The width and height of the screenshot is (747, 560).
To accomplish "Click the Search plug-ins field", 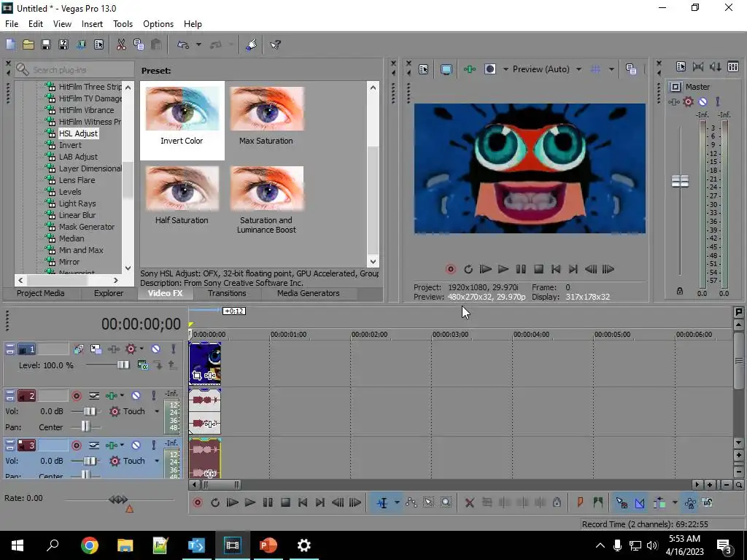I will (x=75, y=69).
